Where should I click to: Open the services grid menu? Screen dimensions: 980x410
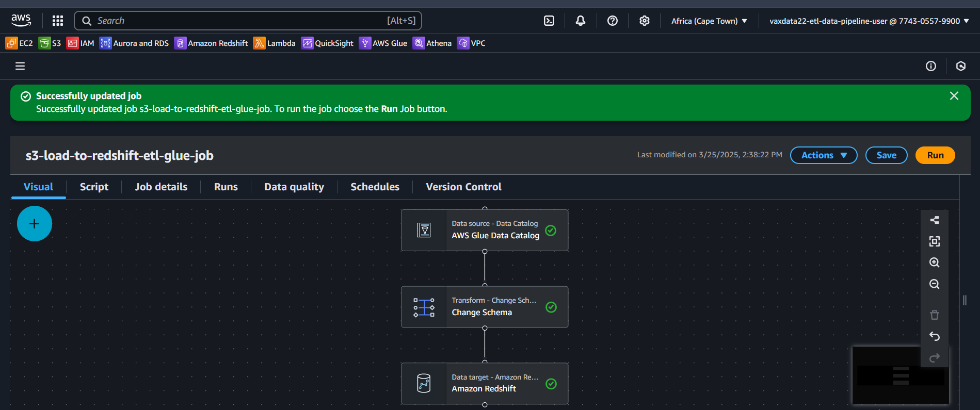point(58,21)
